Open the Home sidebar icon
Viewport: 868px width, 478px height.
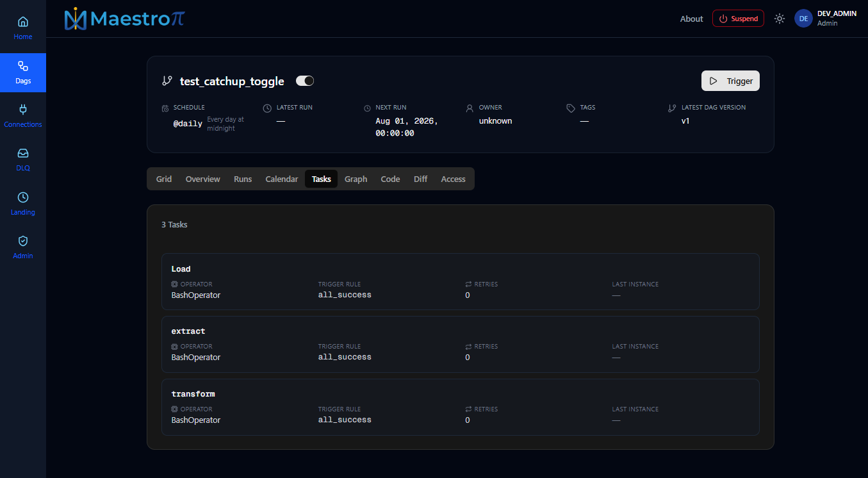[23, 22]
